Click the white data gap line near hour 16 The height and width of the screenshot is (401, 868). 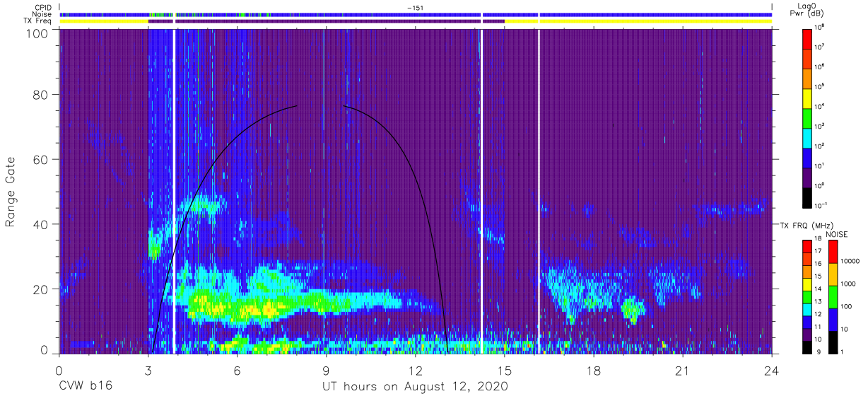(x=539, y=191)
